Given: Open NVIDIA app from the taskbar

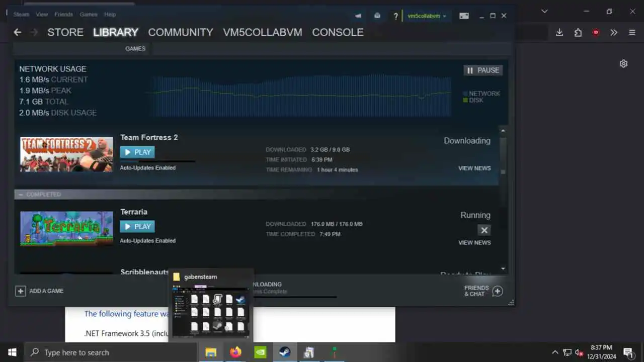Looking at the screenshot, I should tap(260, 352).
